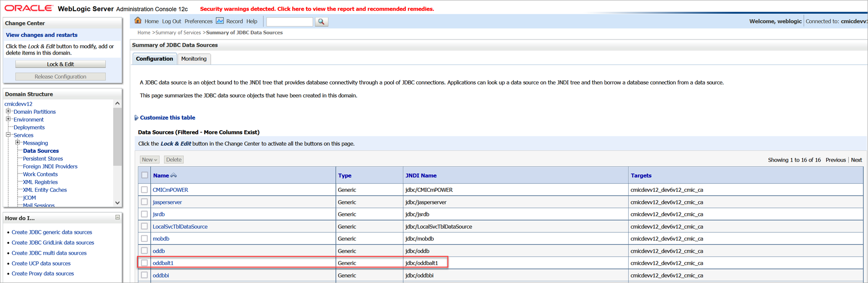
Task: Click the Name column sort arrow icon
Action: [x=174, y=176]
